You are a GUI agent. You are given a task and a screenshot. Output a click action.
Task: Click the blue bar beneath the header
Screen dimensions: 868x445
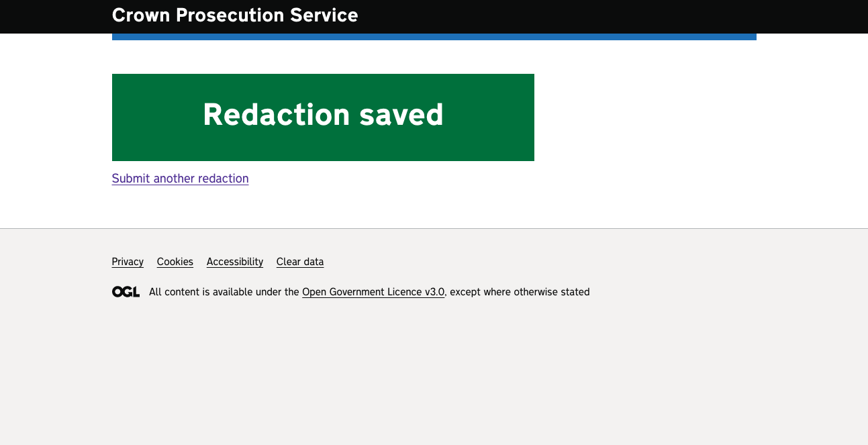click(x=434, y=37)
